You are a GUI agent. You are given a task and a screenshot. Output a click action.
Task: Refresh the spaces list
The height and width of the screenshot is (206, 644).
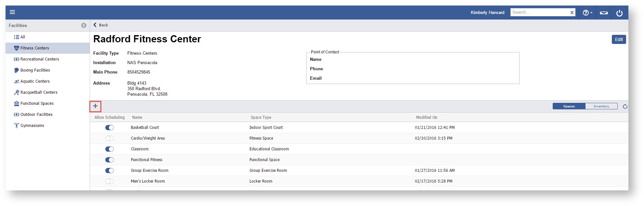point(625,106)
